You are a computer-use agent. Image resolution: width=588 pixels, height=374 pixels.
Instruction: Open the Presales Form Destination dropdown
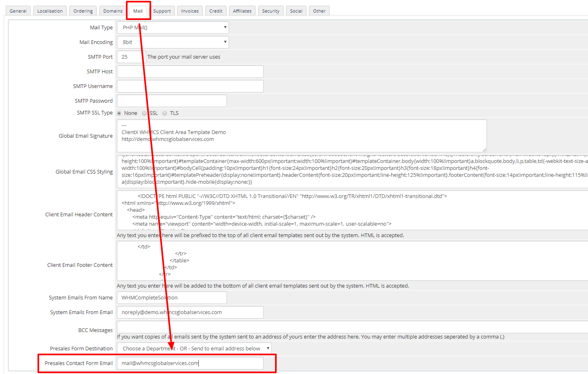[194, 348]
